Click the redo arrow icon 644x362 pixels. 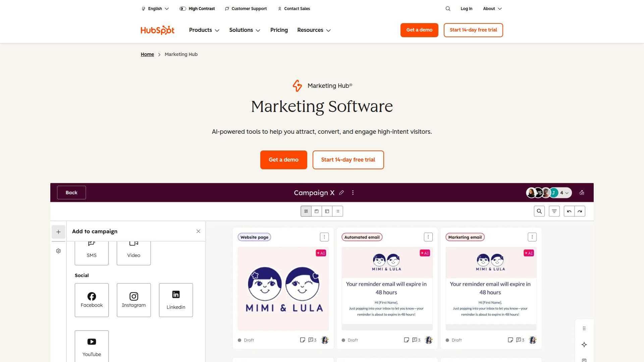click(580, 211)
